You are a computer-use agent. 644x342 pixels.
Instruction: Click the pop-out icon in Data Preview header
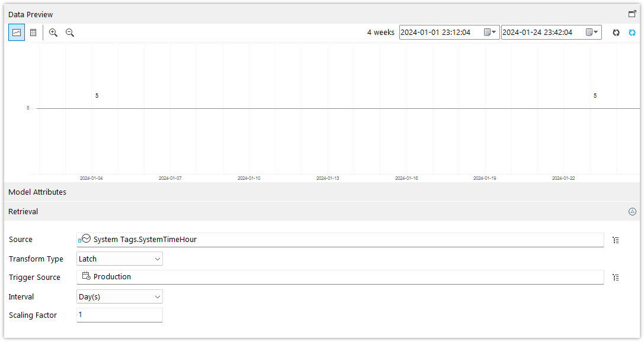coord(632,12)
